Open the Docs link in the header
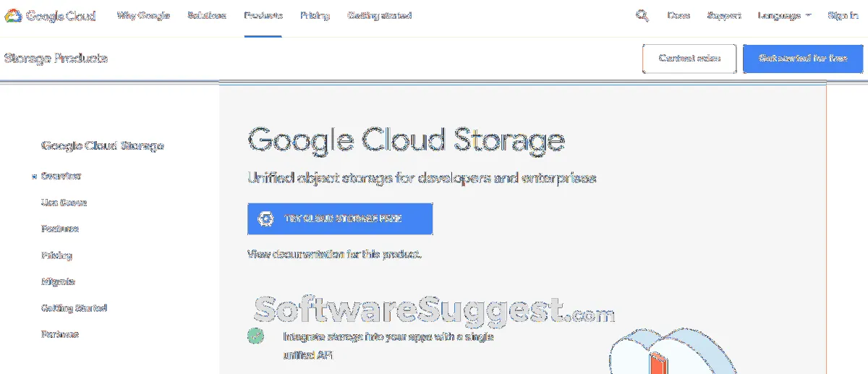Screen dimensions: 868x374 pos(678,16)
